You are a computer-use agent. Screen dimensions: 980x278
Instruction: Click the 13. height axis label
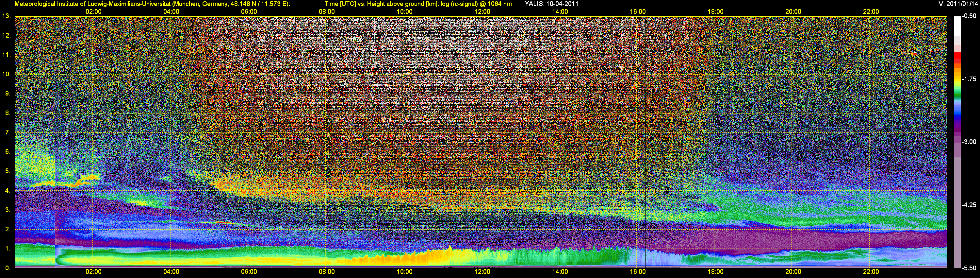click(x=7, y=16)
